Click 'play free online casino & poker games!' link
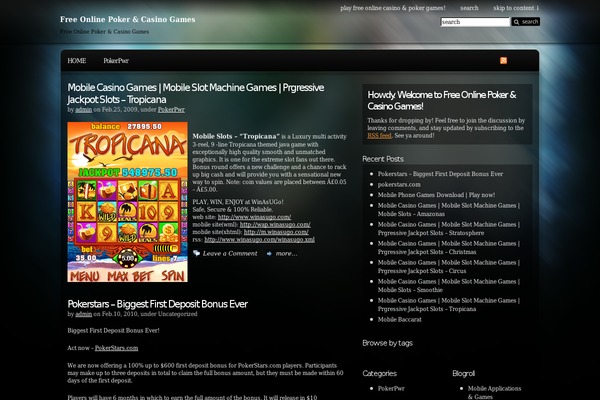The height and width of the screenshot is (400, 600). click(393, 8)
